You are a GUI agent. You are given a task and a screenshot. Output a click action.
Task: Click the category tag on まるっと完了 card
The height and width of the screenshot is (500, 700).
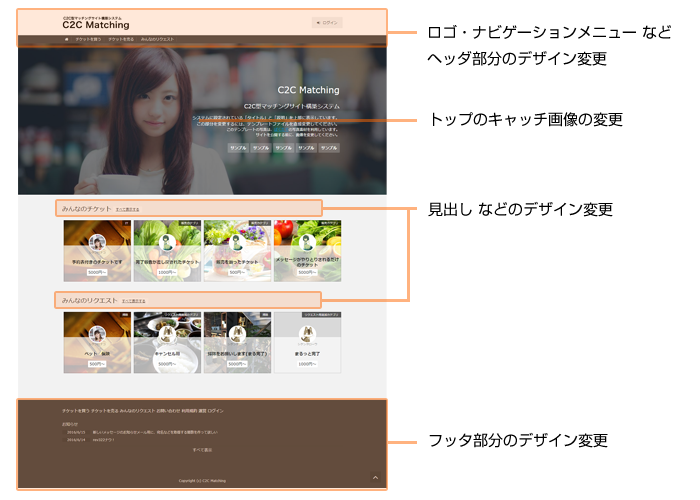click(321, 315)
